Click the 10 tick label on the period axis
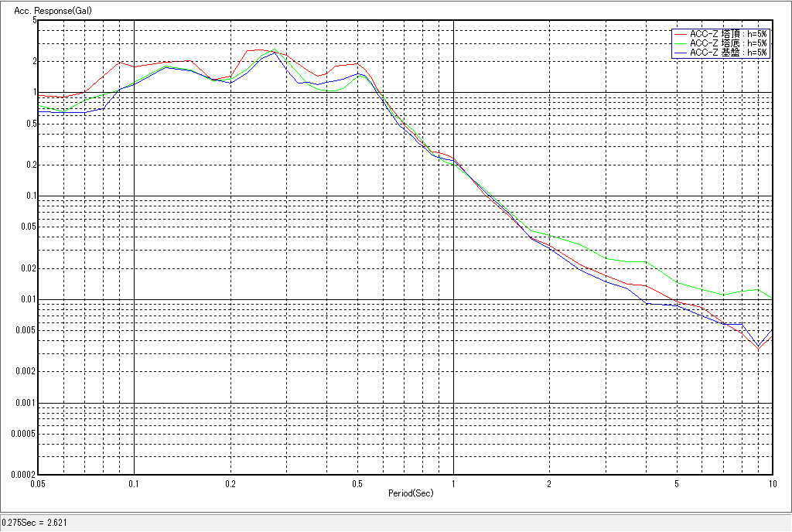The image size is (792, 532). [770, 483]
